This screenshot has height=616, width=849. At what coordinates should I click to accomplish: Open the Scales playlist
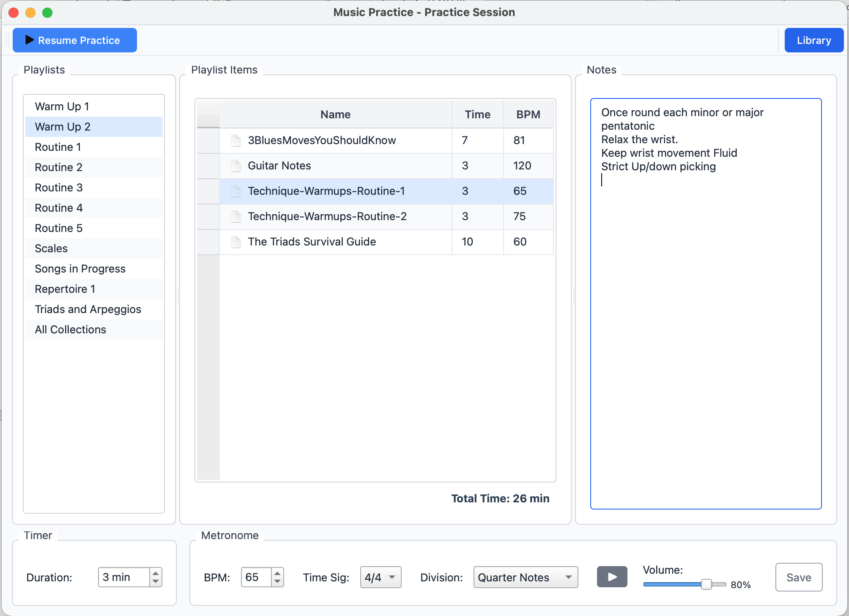coord(94,248)
